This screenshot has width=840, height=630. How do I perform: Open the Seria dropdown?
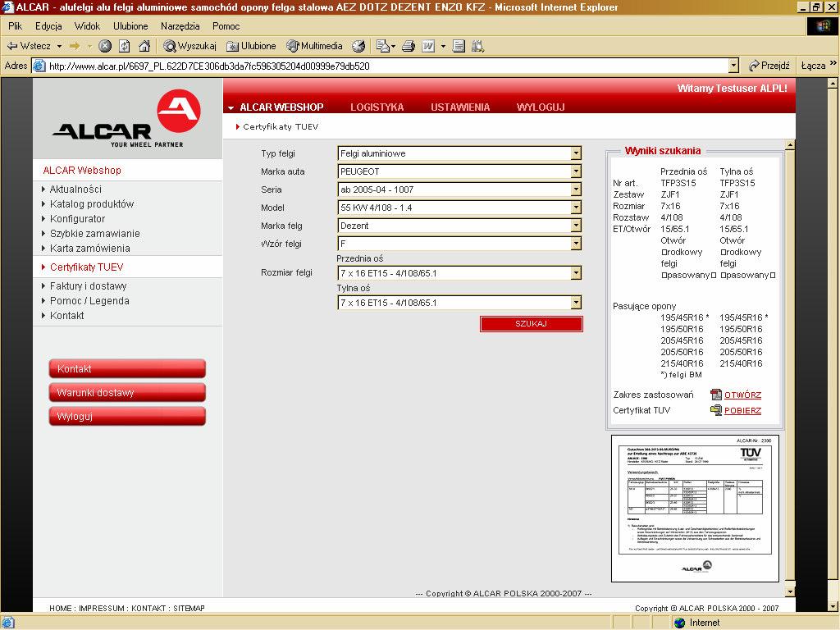click(459, 189)
